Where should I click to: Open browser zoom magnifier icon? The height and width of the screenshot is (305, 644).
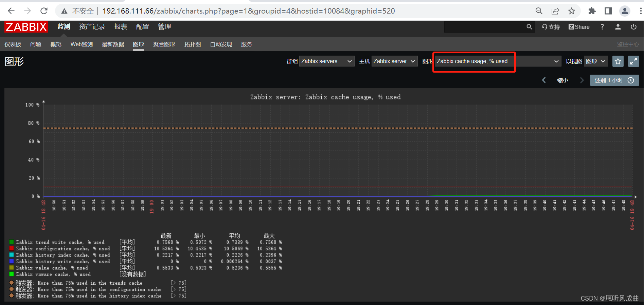(539, 11)
